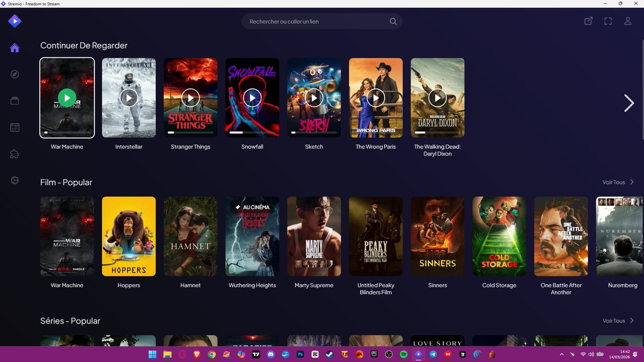Click the search magnifier icon
644x362 pixels.
pos(393,21)
